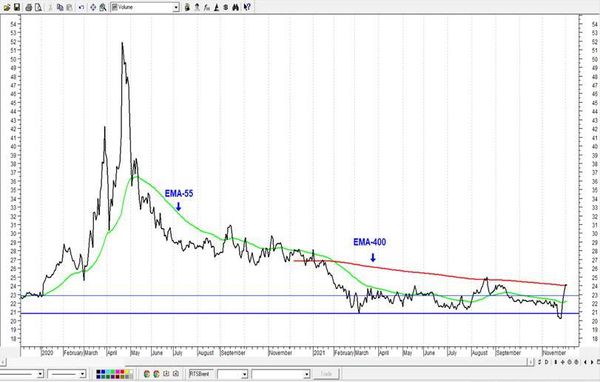Open a chart file with the folder icon
This screenshot has width=600, height=382.
(x=7, y=7)
